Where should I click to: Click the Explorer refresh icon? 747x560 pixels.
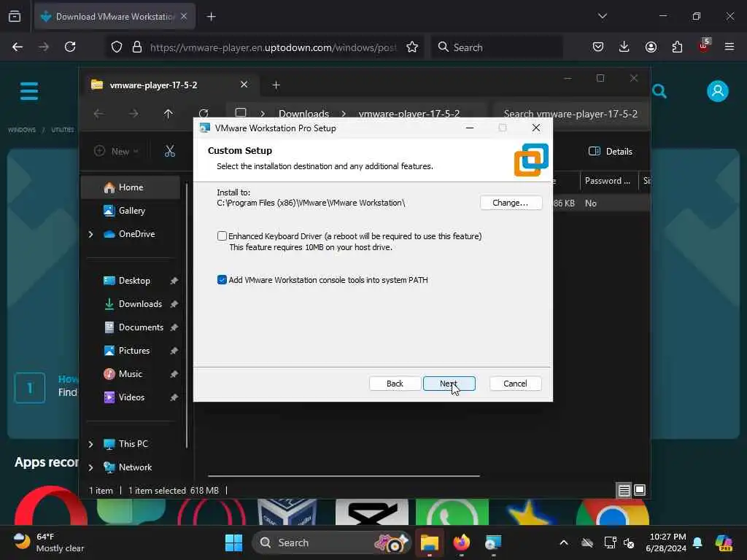pyautogui.click(x=204, y=113)
